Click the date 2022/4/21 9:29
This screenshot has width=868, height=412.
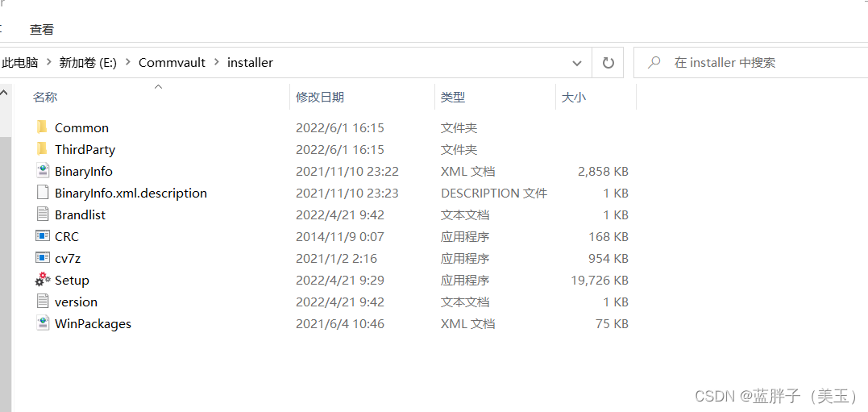click(x=340, y=281)
